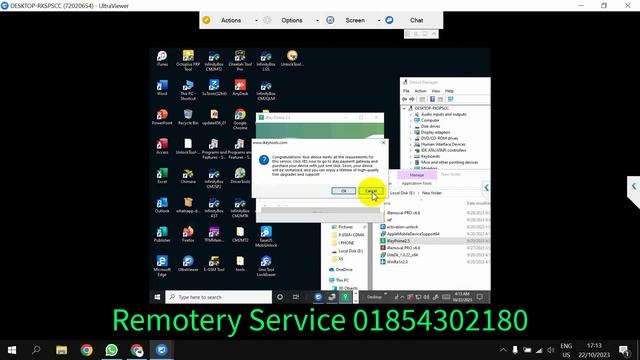Open Cheetah Tool Pro desktop icon
The image size is (640, 360).
(x=240, y=60)
